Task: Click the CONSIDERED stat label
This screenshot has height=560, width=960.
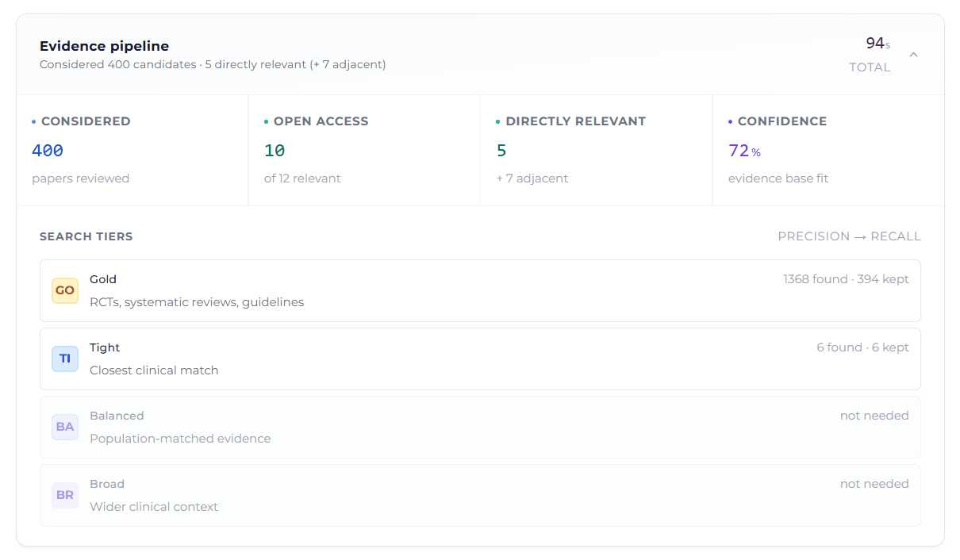Action: click(86, 121)
